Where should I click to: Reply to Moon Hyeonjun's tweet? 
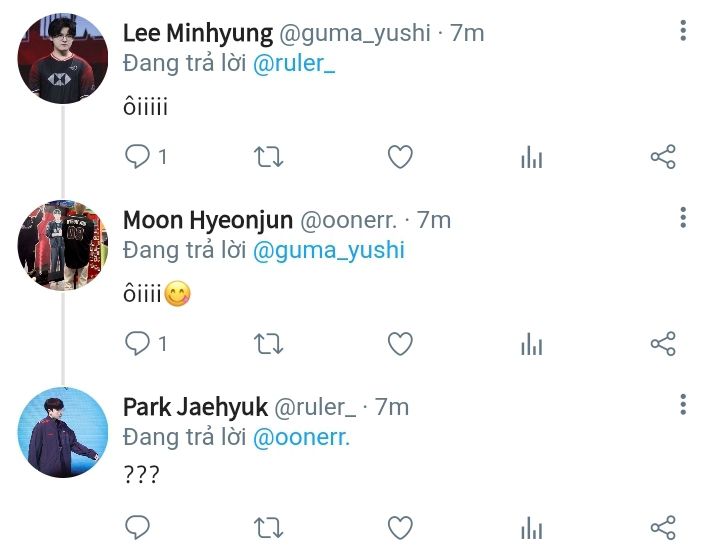coord(137,344)
